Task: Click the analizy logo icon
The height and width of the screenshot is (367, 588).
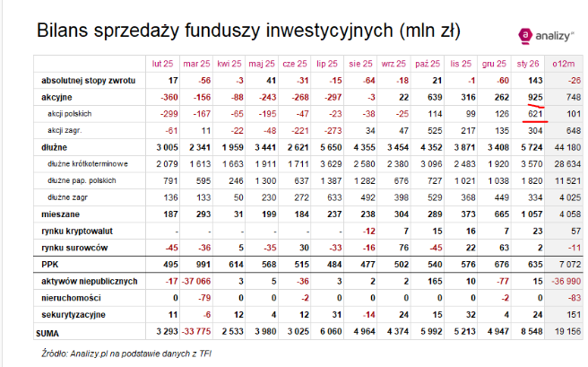Action: [525, 36]
